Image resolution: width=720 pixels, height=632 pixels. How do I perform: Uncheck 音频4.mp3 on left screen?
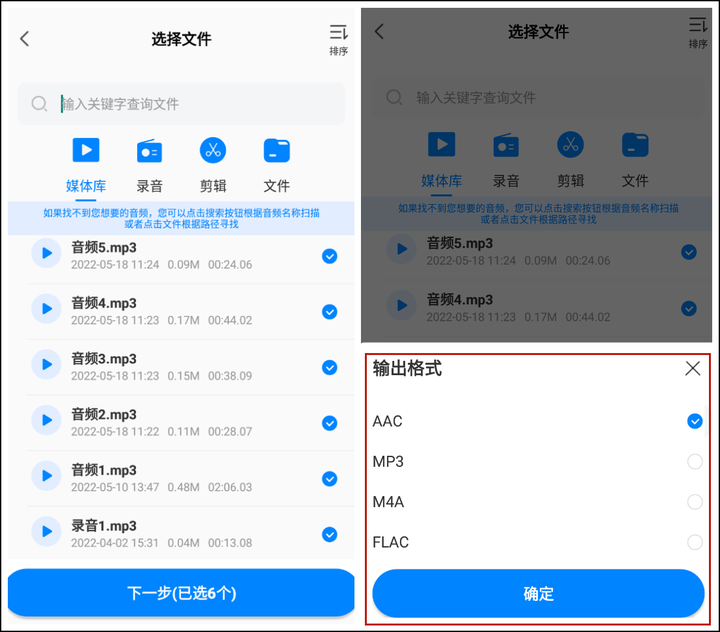coord(330,312)
